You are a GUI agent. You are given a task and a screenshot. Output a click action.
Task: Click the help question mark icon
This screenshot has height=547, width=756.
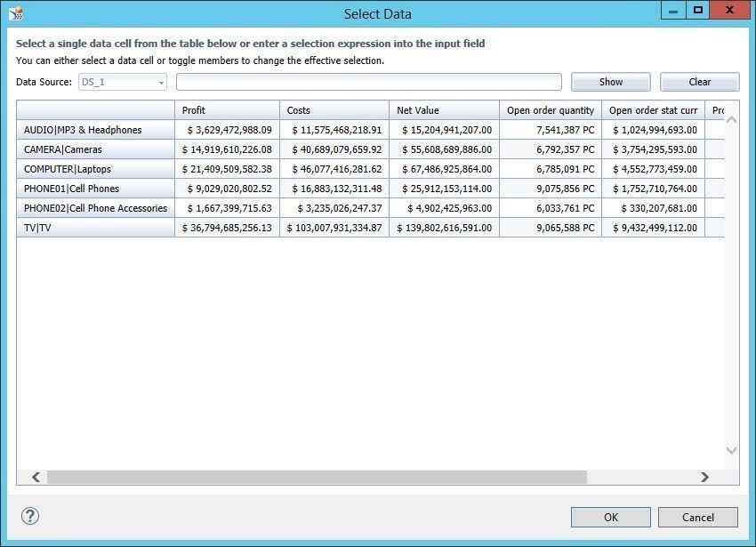(x=30, y=516)
